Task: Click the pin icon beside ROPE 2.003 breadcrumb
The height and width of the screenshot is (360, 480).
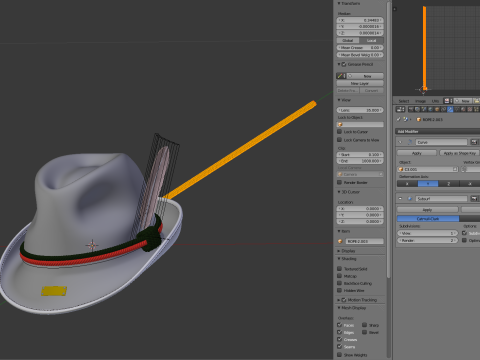Action: (398, 119)
